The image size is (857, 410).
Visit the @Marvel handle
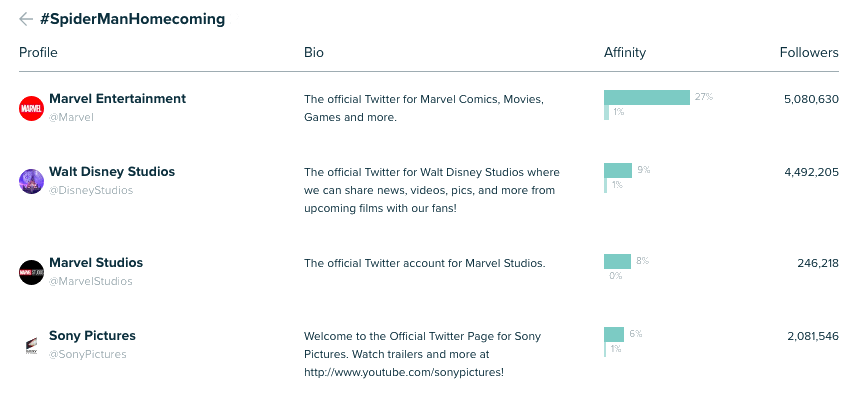(72, 117)
